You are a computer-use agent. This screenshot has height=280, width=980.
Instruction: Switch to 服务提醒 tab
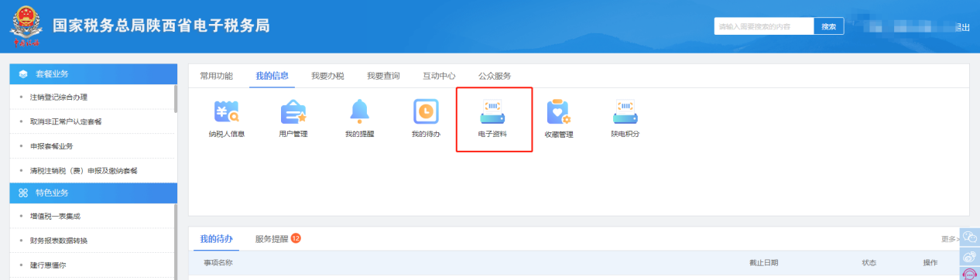click(x=272, y=238)
